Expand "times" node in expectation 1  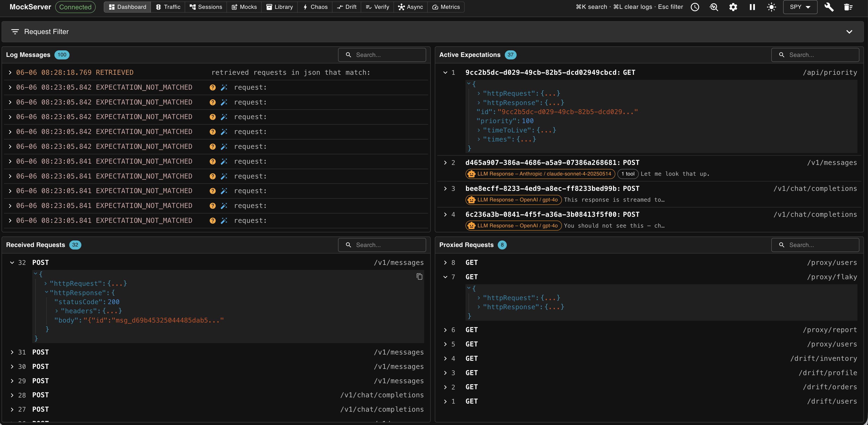479,139
